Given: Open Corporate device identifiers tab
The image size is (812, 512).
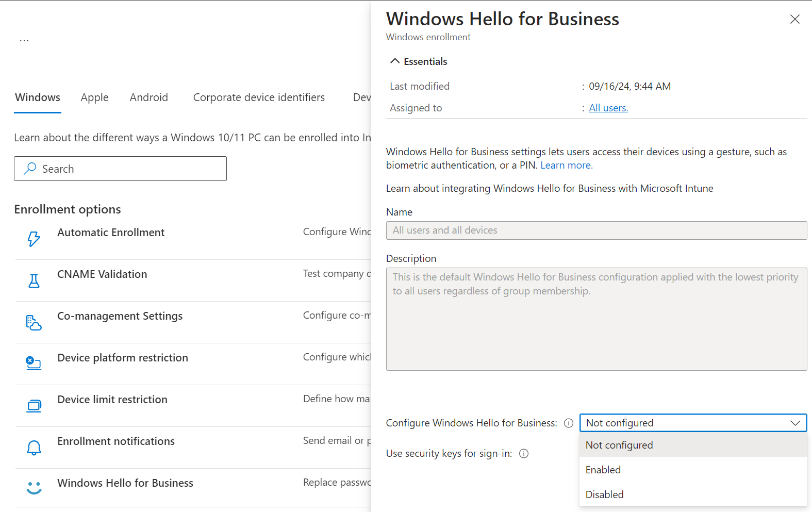Looking at the screenshot, I should click(x=259, y=97).
